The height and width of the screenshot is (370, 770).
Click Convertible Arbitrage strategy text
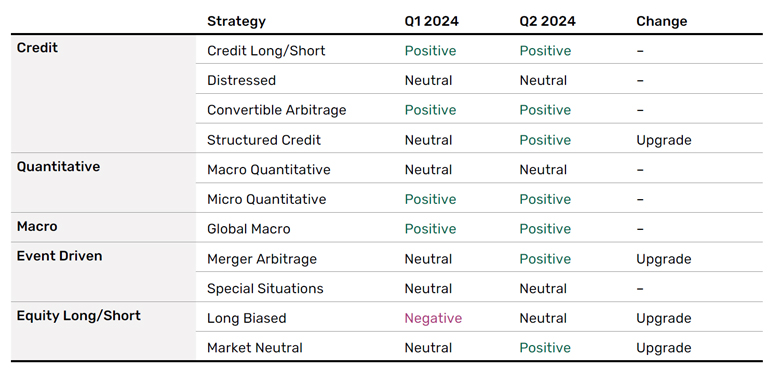[x=276, y=110]
